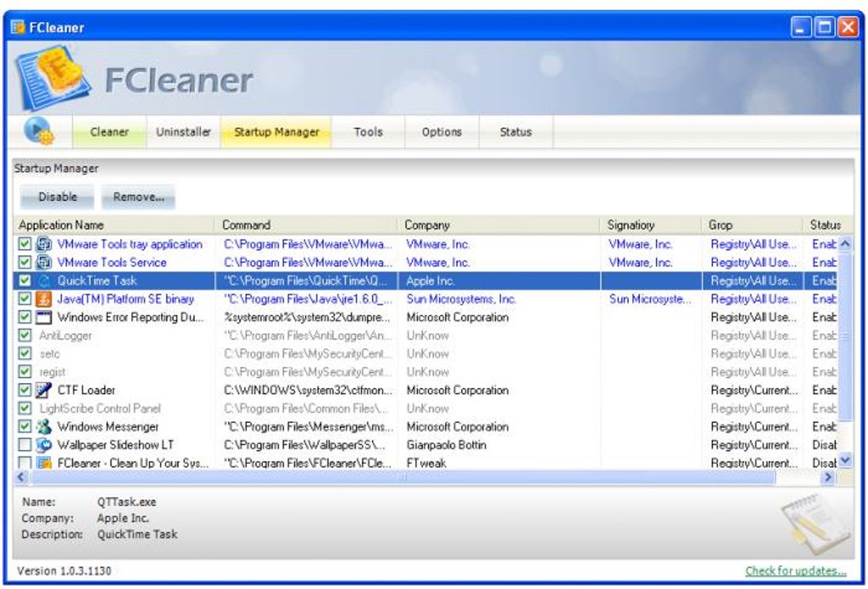Uncheck Windows Error Reporting checkbox
Viewport: 868px width, 589px height.
tap(25, 317)
